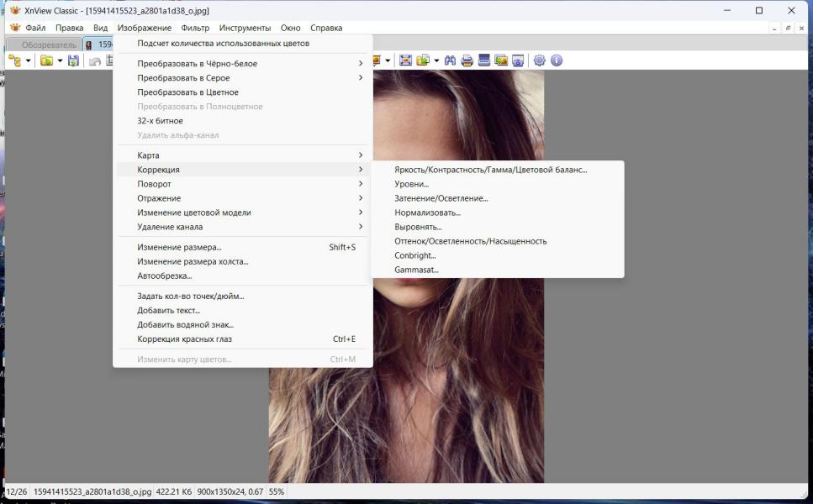Click the Save floppy disk icon
Viewport: 813px width, 504px height.
[x=73, y=60]
